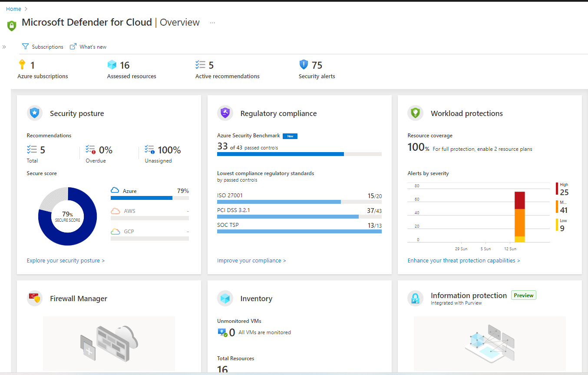Screen dimensions: 588x375
Task: Click the ISO 27001 compliance bar
Action: coord(299,202)
